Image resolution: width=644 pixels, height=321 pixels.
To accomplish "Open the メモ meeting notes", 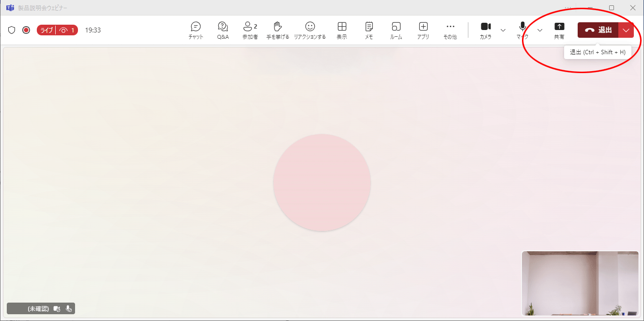I will [x=369, y=30].
